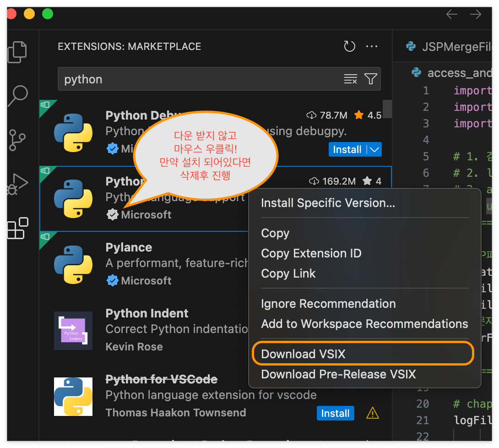The height and width of the screenshot is (448, 499).
Task: Open the Views and More Actions menu
Action: coord(371,46)
